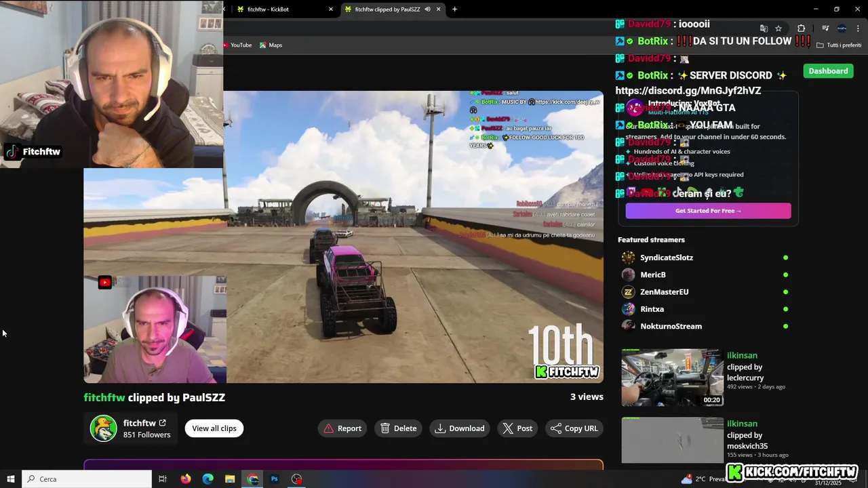Image resolution: width=868 pixels, height=488 pixels.
Task: Open Task View on the taskbar
Action: (163, 479)
